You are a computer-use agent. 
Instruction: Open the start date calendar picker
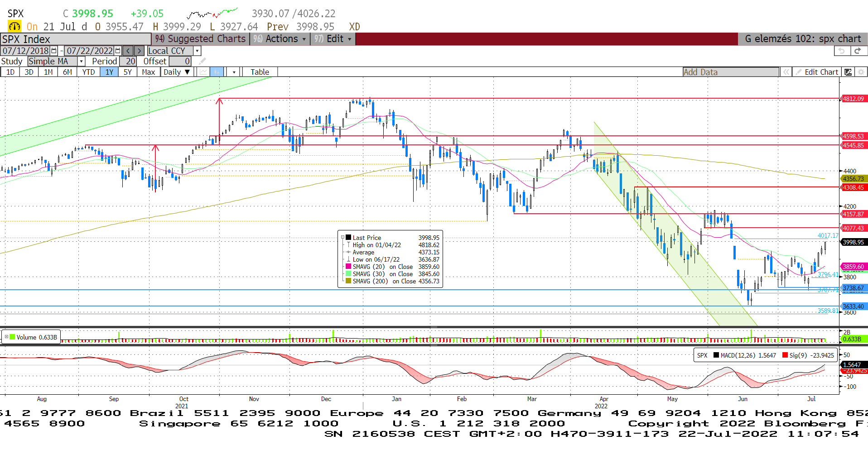(54, 51)
